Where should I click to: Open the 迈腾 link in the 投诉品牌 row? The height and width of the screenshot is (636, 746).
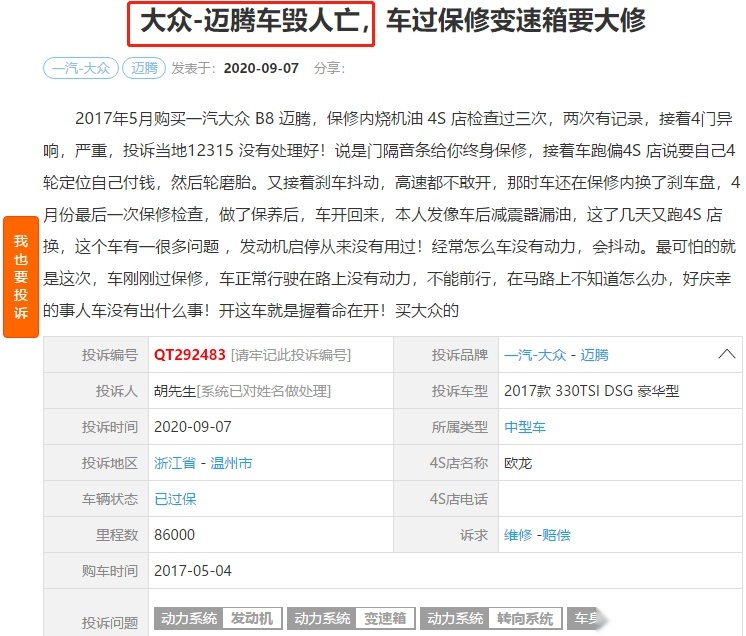click(594, 355)
